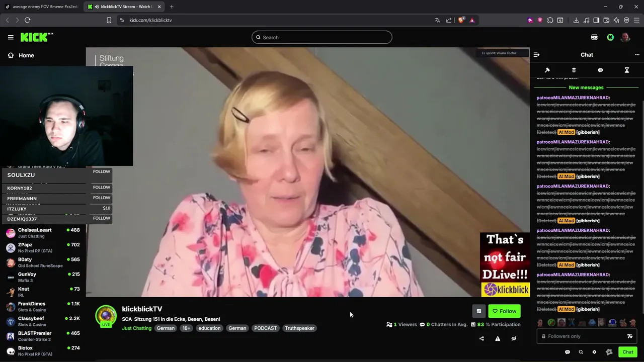This screenshot has height=362, width=644.
Task: Open the theater mode icon in Kick header
Action: pyautogui.click(x=594, y=37)
